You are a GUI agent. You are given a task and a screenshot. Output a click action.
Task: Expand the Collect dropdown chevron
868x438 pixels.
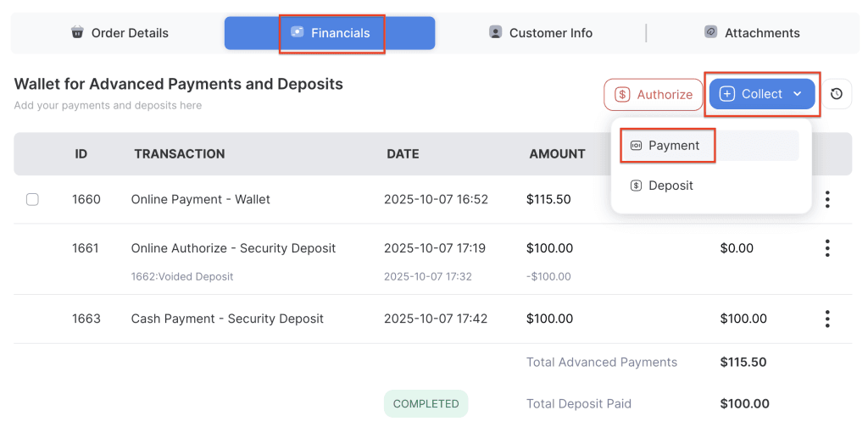pos(798,94)
